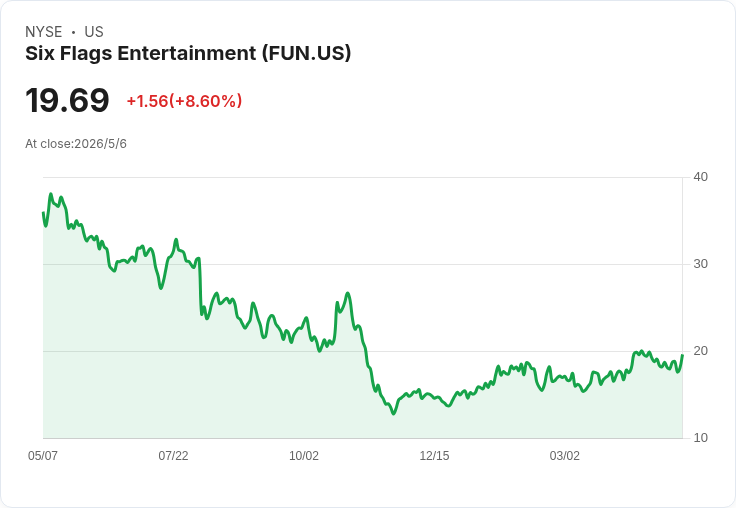
Task: Click the +1.56(+8.60%) change value
Action: (184, 101)
